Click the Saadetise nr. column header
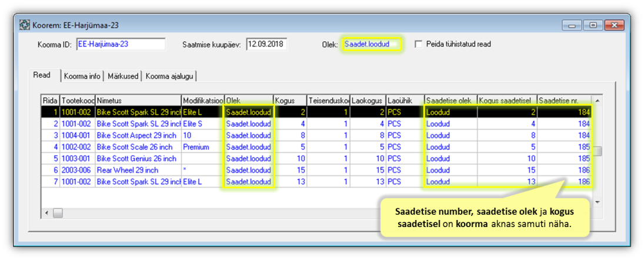 click(x=565, y=101)
